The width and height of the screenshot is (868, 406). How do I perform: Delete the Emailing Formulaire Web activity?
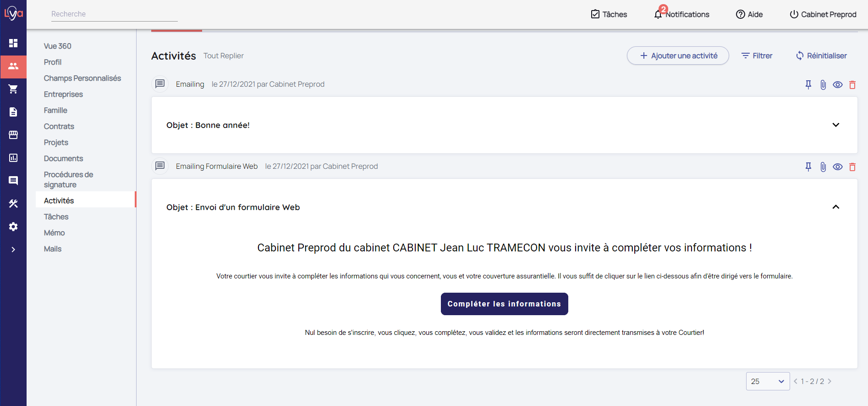852,167
